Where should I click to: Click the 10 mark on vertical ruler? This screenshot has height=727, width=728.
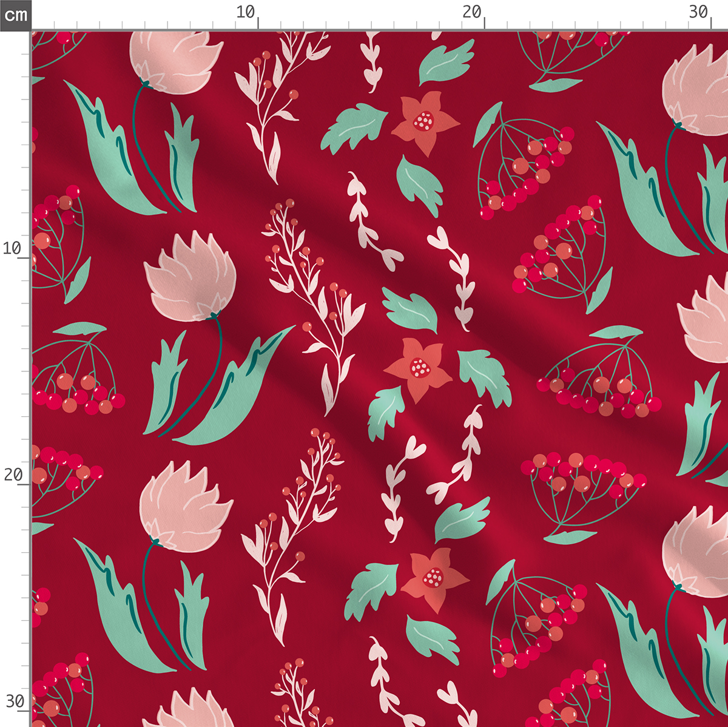(x=12, y=248)
